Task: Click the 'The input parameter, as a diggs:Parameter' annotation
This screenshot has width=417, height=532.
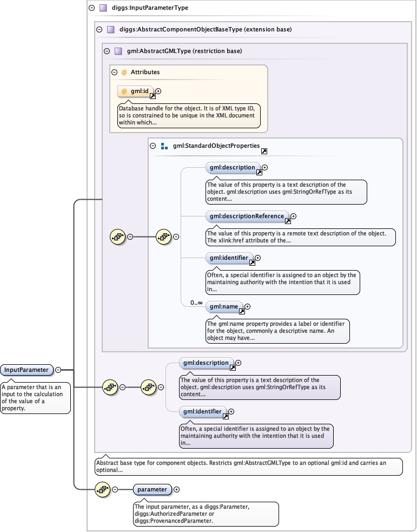Action: point(206,514)
